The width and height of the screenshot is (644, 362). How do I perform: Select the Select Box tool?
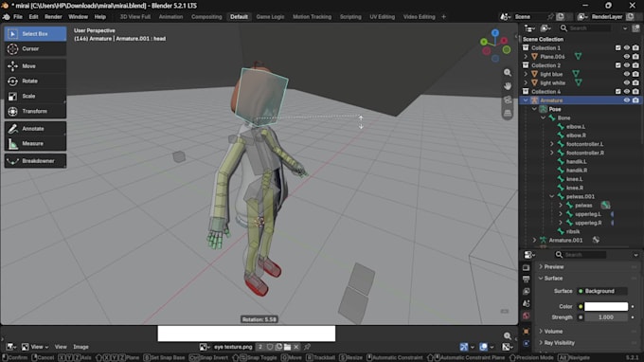[x=35, y=34]
